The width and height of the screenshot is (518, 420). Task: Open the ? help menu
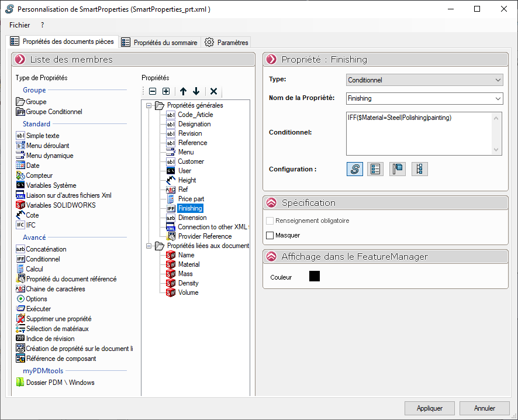[x=42, y=25]
